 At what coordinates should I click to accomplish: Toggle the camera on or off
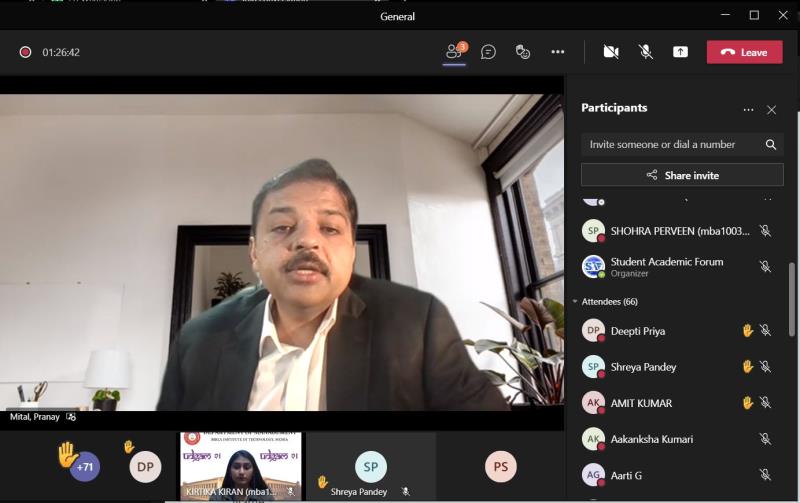611,52
